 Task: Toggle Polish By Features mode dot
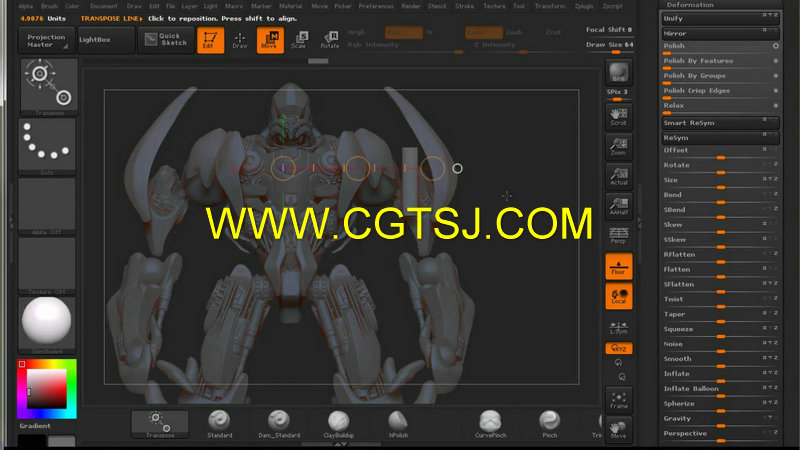(x=776, y=61)
